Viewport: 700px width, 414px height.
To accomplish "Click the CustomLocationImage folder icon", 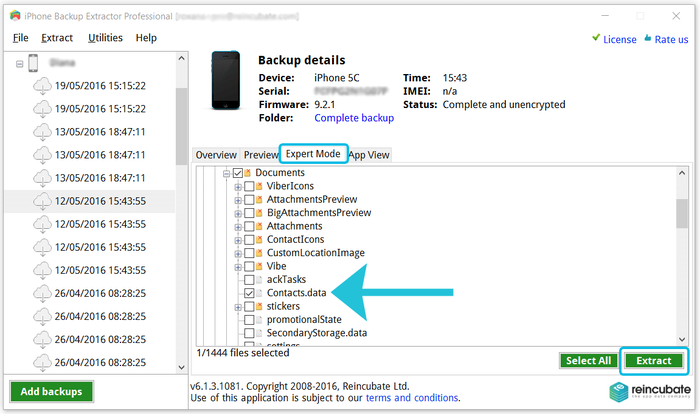I will click(259, 253).
